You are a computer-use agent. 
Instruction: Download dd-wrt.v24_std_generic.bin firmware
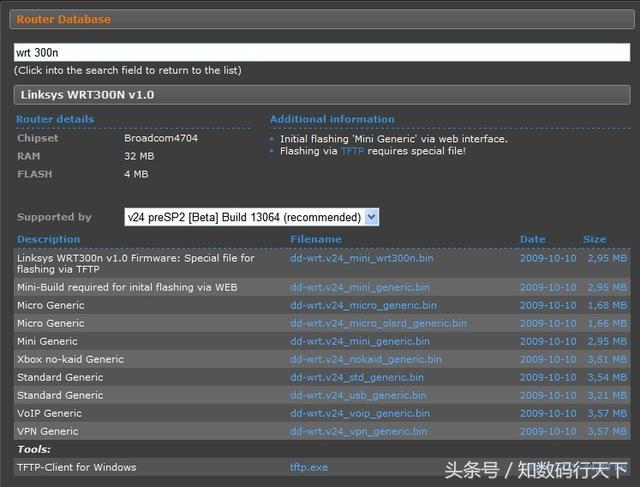(x=357, y=377)
